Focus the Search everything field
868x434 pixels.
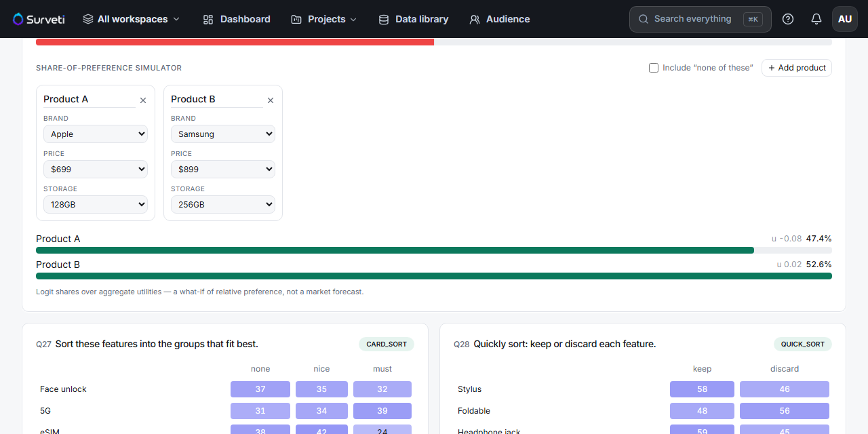click(x=701, y=19)
